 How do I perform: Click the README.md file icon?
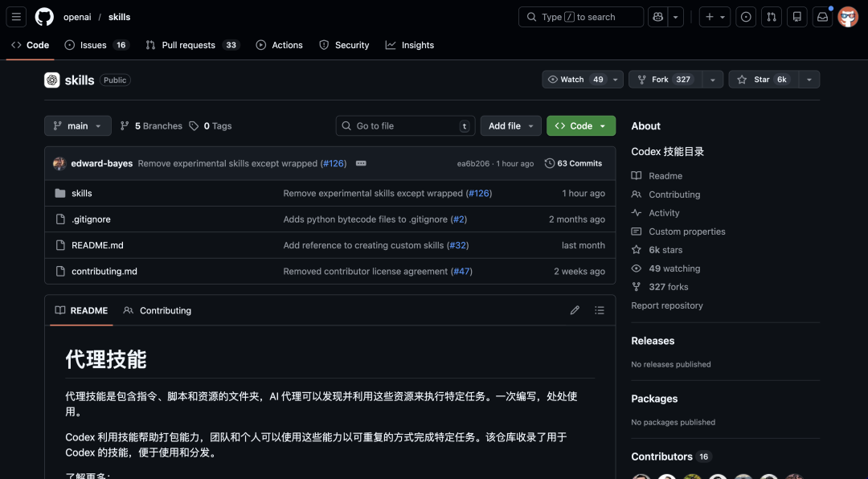coord(60,245)
